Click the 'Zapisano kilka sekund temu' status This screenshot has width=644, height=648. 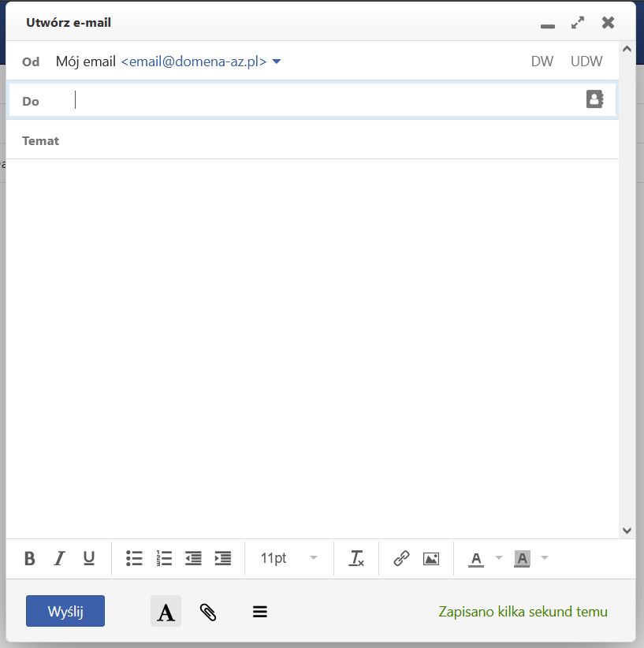click(523, 612)
